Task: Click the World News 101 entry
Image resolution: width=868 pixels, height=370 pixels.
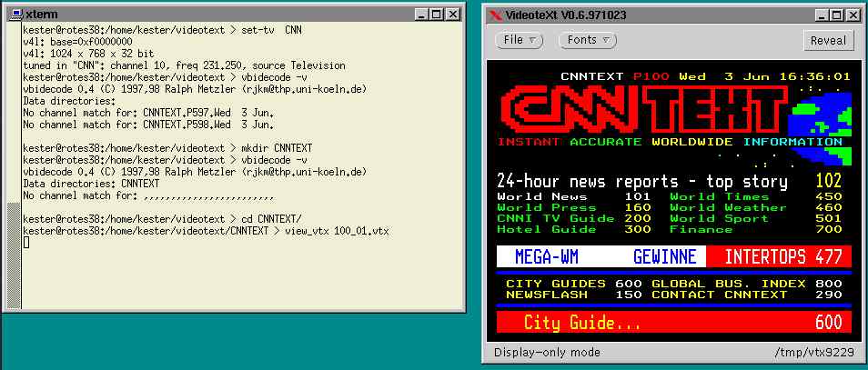Action: tap(573, 196)
